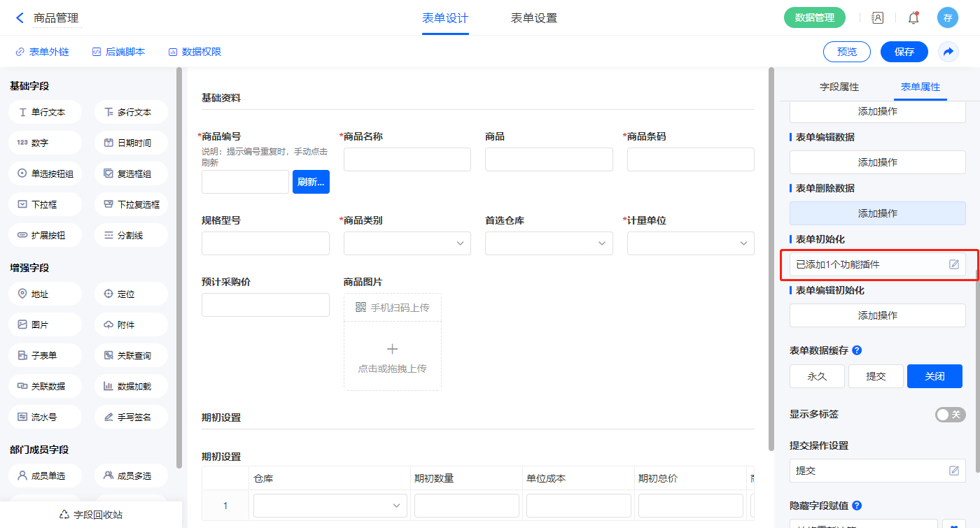This screenshot has height=528, width=980.
Task: Click the back arrow beside 商品管理
Action: pyautogui.click(x=20, y=18)
